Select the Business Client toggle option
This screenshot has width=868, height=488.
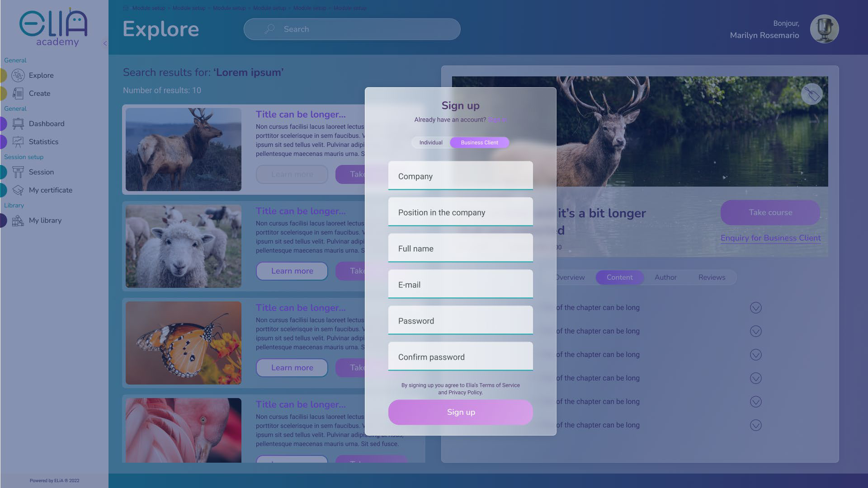coord(479,143)
